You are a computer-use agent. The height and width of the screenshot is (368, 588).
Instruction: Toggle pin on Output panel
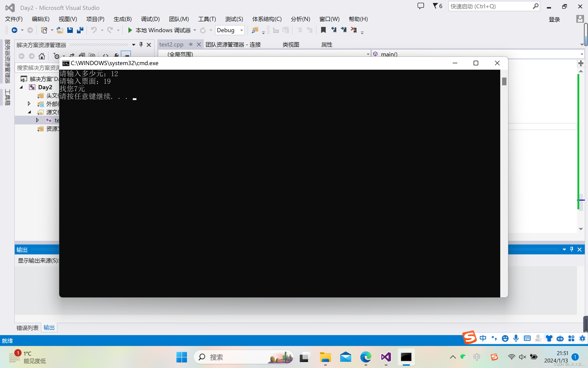tap(571, 250)
